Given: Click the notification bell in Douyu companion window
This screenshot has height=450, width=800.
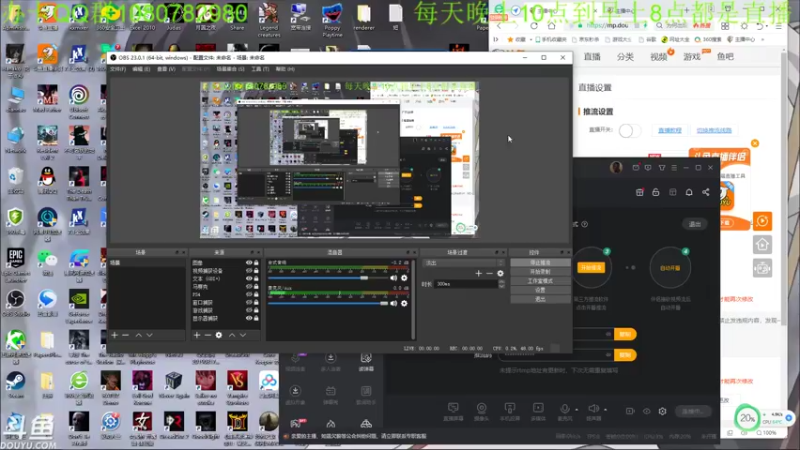Looking at the screenshot, I should pyautogui.click(x=689, y=192).
